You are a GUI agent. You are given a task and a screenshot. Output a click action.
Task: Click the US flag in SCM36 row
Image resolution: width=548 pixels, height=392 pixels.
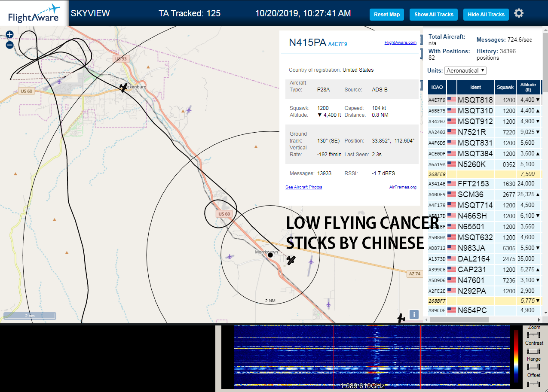coord(452,194)
